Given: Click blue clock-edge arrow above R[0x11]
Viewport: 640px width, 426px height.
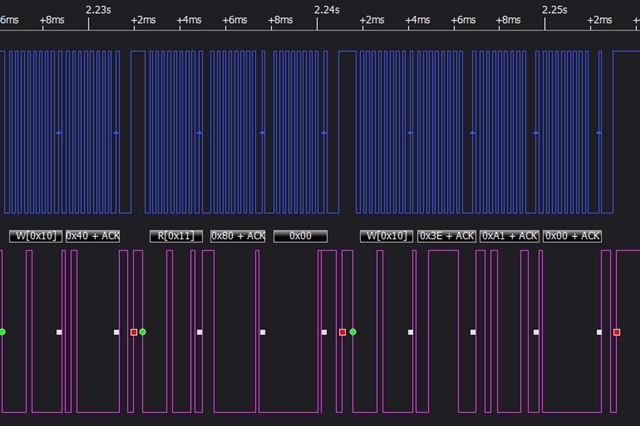Looking at the screenshot, I should click(x=199, y=133).
